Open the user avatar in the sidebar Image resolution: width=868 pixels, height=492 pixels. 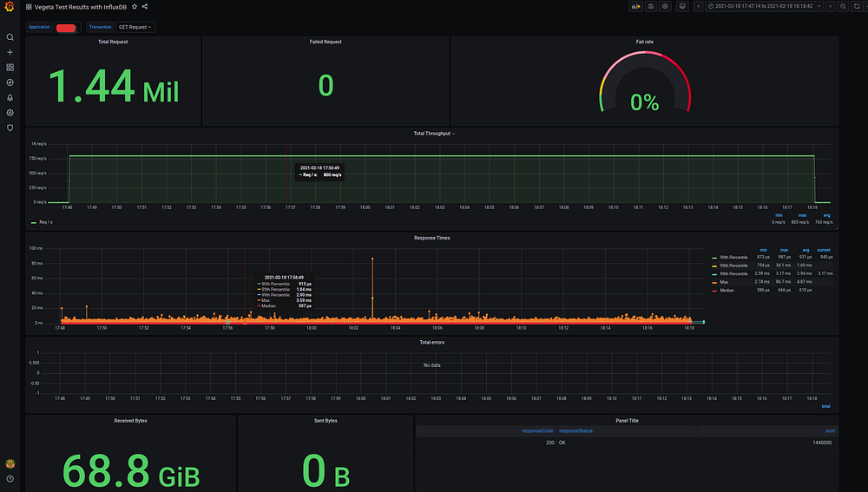click(10, 463)
